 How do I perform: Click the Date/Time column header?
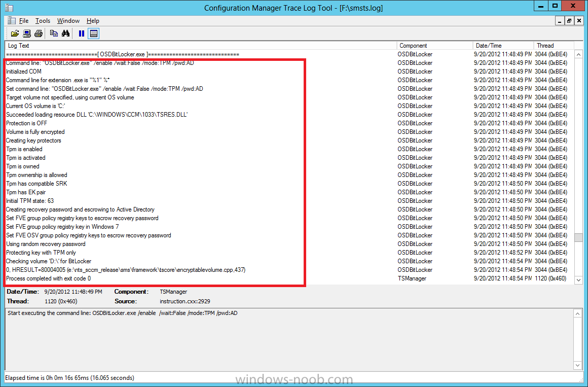(504, 46)
